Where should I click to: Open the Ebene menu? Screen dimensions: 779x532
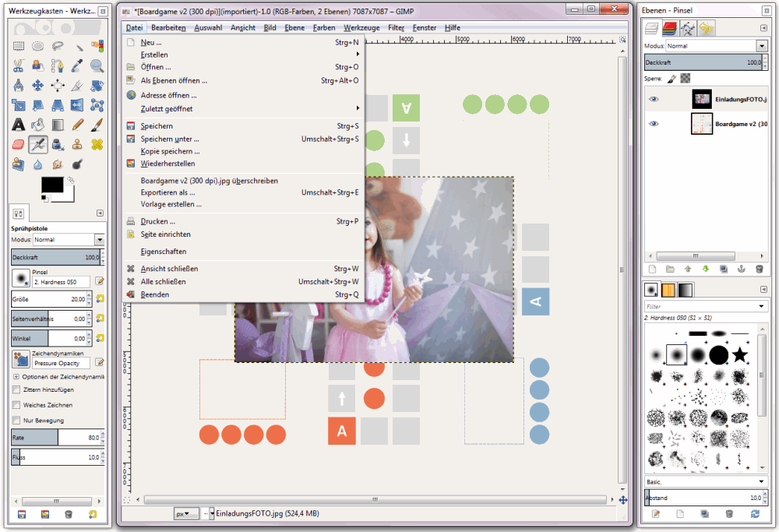(294, 28)
